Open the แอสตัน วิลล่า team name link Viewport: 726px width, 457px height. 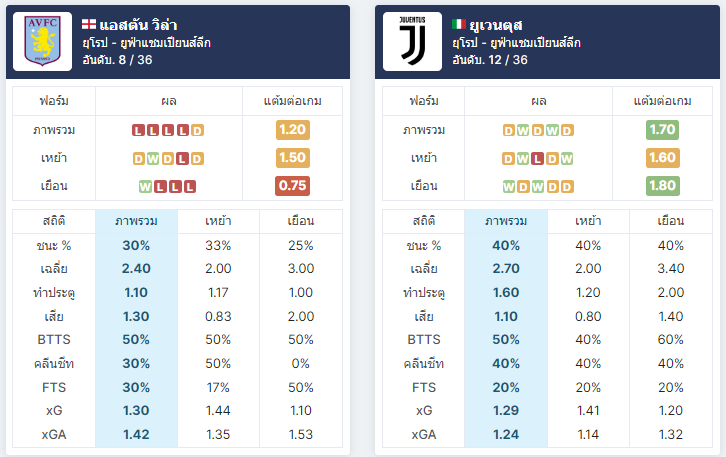(138, 25)
